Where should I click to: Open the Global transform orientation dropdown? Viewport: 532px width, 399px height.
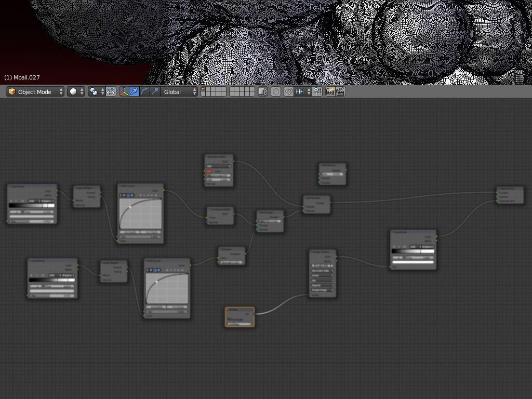coord(179,91)
